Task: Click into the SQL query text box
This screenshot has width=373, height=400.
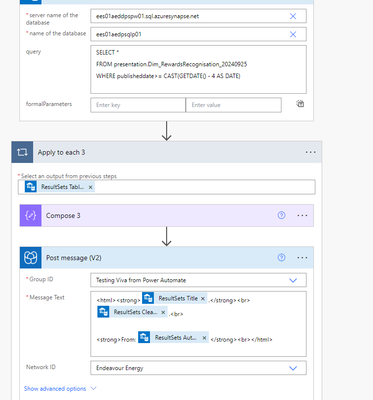Action: coord(198,69)
